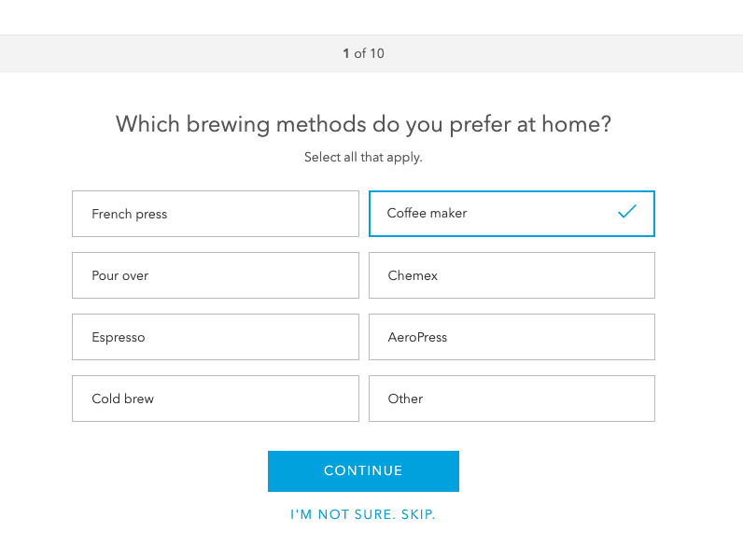The image size is (743, 560).
Task: Click the "Chemex" label text
Action: click(413, 275)
